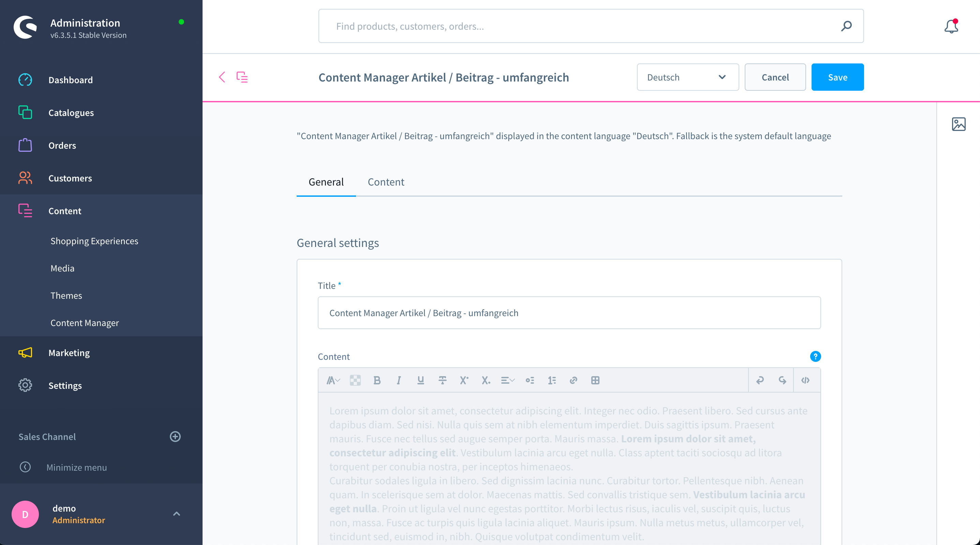Click the search magnifier icon
The image size is (980, 545).
click(846, 26)
